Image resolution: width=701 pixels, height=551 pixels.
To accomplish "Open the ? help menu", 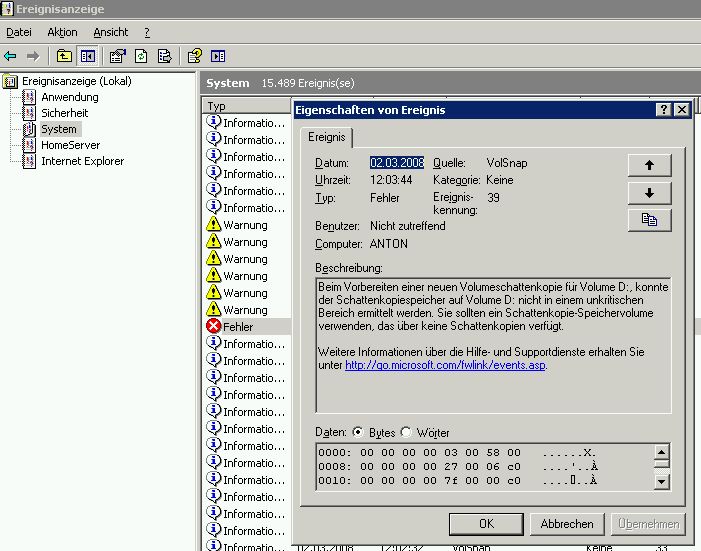I will [147, 32].
